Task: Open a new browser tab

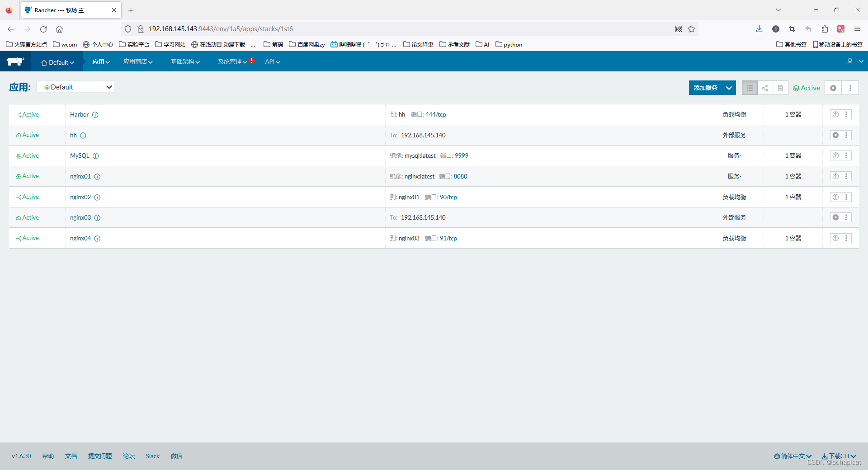Action: (x=131, y=10)
